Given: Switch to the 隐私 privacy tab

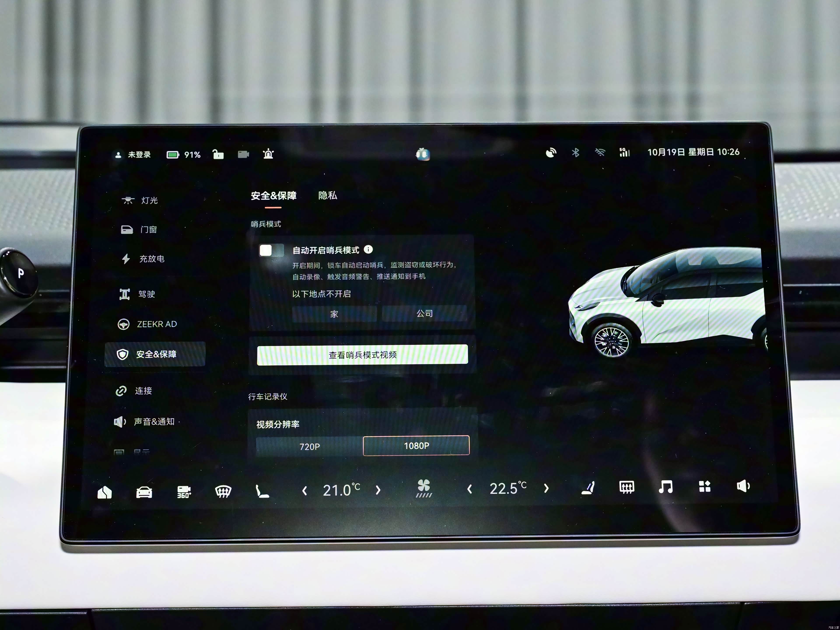Looking at the screenshot, I should tap(327, 196).
